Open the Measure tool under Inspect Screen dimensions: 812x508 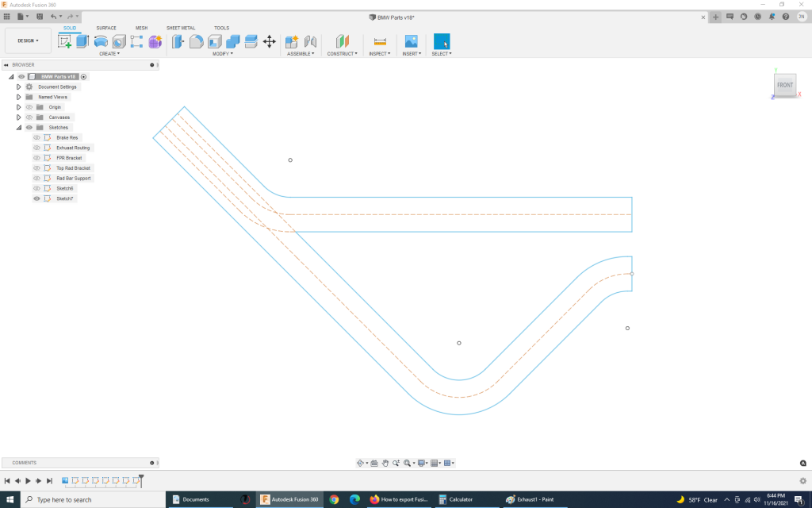tap(379, 40)
